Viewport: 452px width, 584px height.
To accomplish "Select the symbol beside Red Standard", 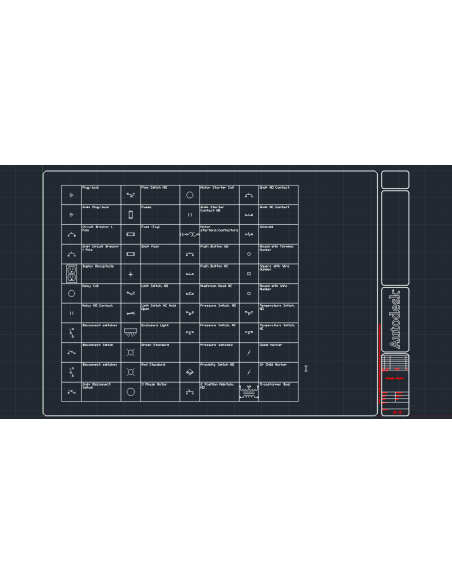I will tap(130, 372).
